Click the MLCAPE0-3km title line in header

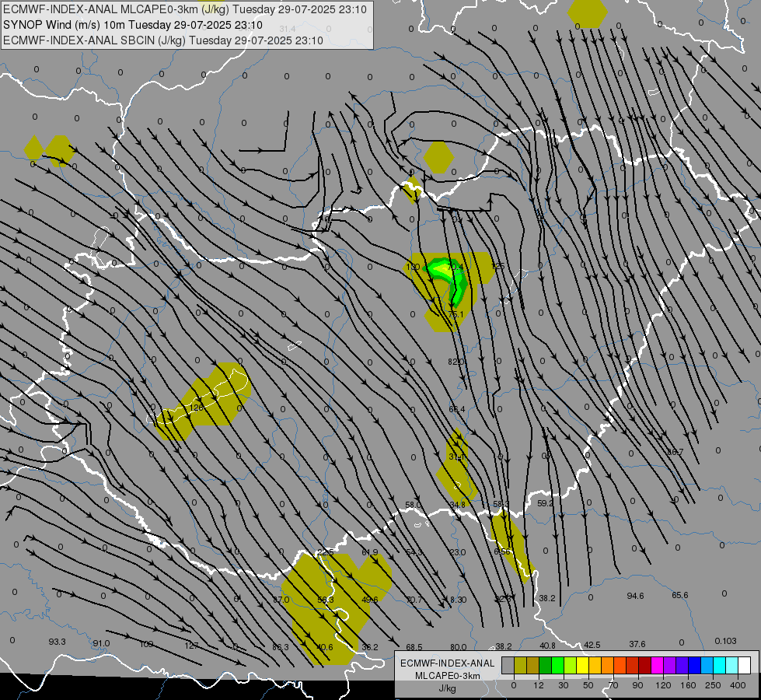click(185, 9)
